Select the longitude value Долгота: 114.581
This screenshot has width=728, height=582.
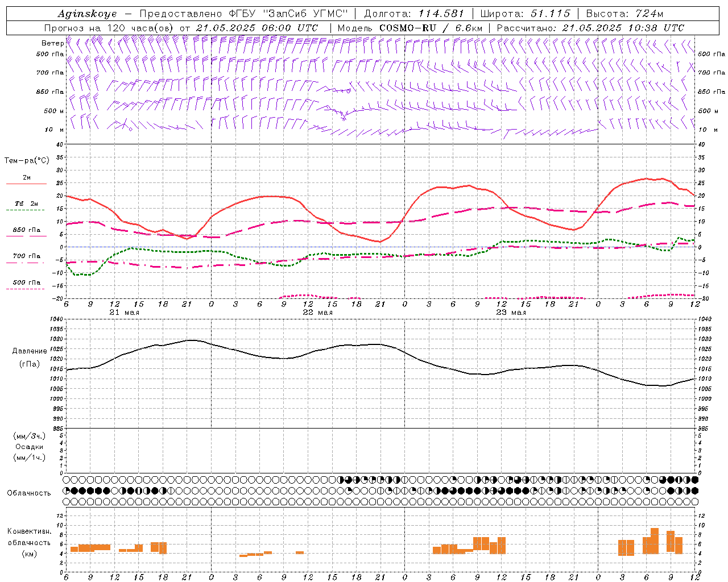[x=414, y=14]
